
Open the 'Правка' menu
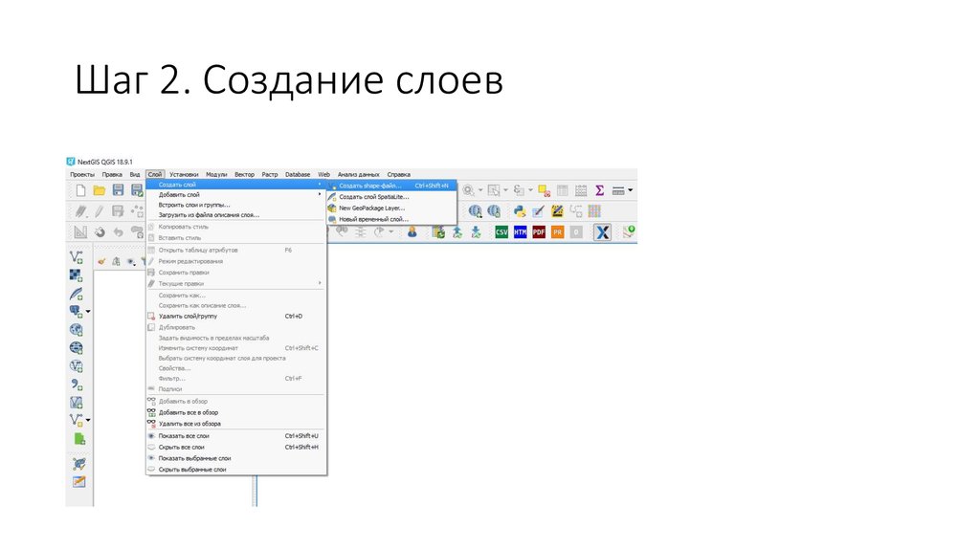(113, 175)
